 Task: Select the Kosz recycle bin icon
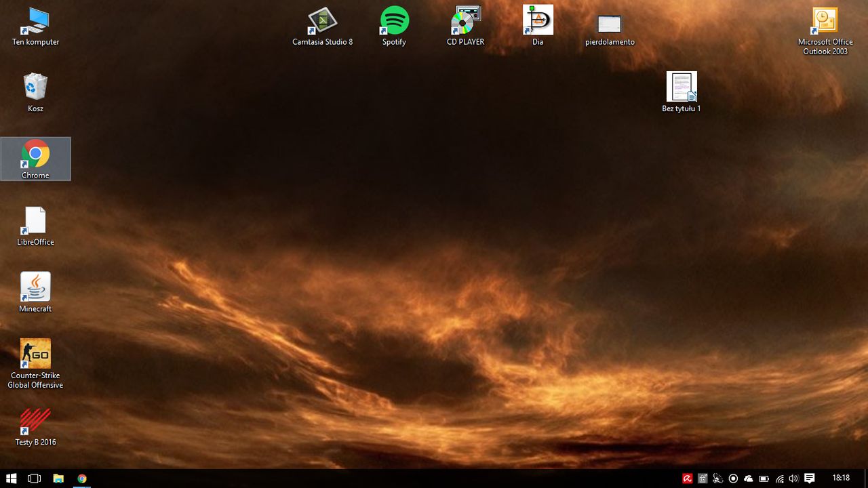35,93
